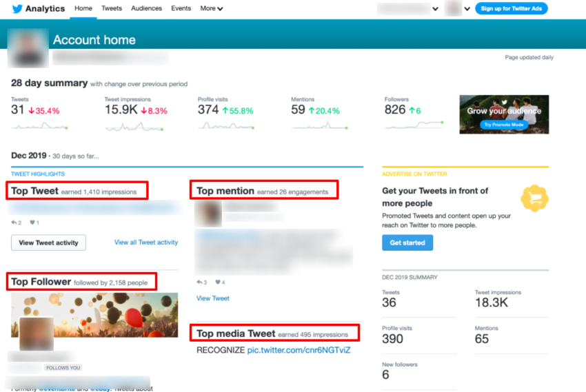Click reply icon under Top mention
Screen dimensions: 586x392
tap(200, 282)
